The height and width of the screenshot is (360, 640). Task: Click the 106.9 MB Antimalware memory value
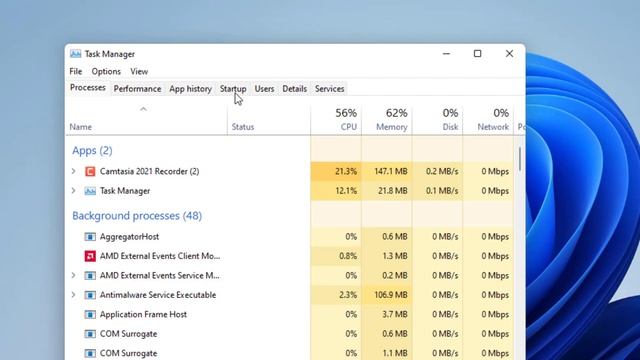tap(391, 295)
